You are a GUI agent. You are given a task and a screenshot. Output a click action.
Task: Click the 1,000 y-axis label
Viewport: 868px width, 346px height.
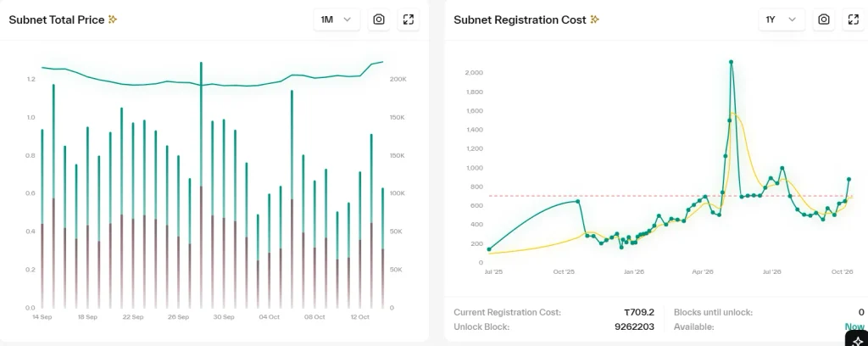pyautogui.click(x=474, y=168)
